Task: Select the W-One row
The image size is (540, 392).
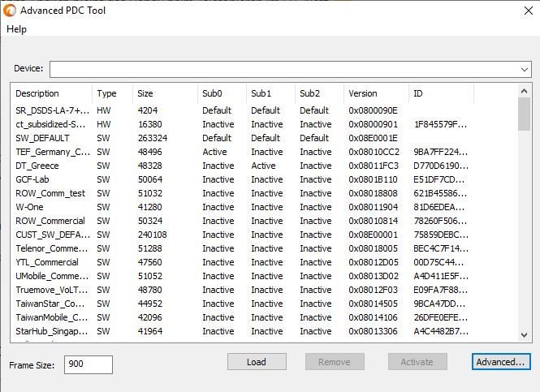Action: pos(241,207)
